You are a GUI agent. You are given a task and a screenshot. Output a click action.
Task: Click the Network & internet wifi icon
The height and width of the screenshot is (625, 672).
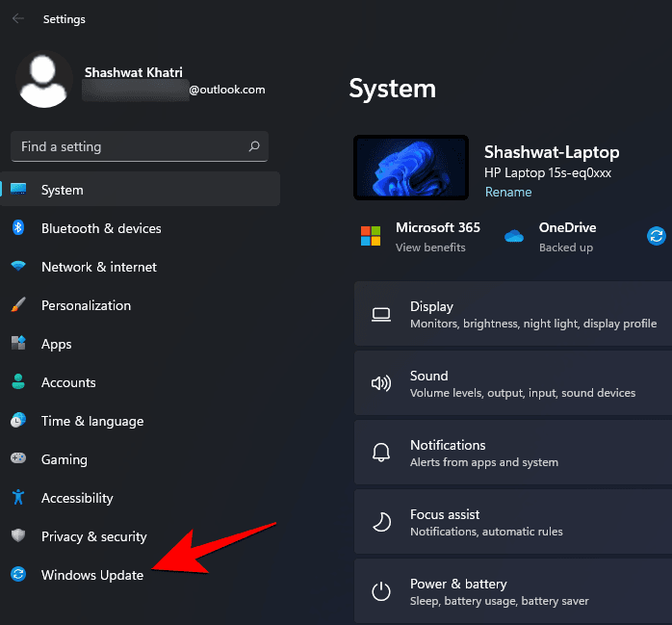click(x=18, y=267)
